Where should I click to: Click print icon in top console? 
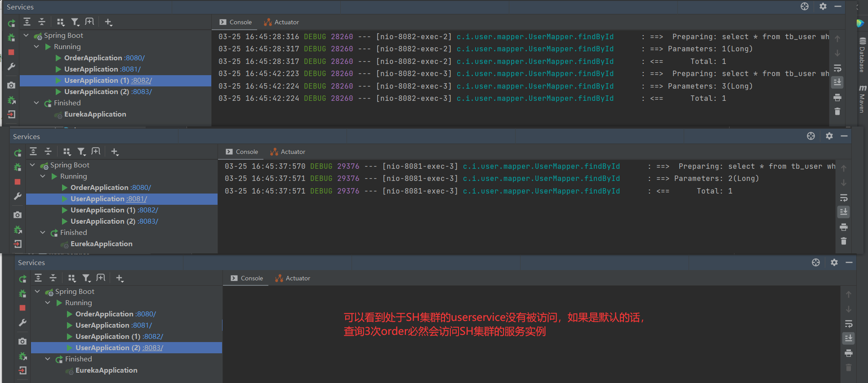point(837,97)
